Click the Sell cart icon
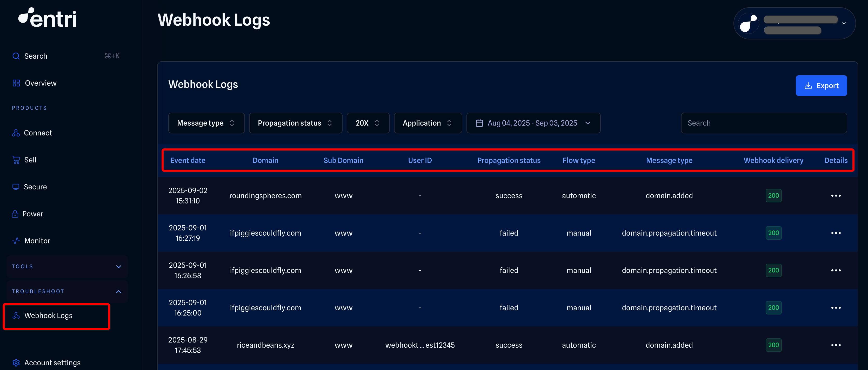The height and width of the screenshot is (370, 868). pyautogui.click(x=16, y=160)
